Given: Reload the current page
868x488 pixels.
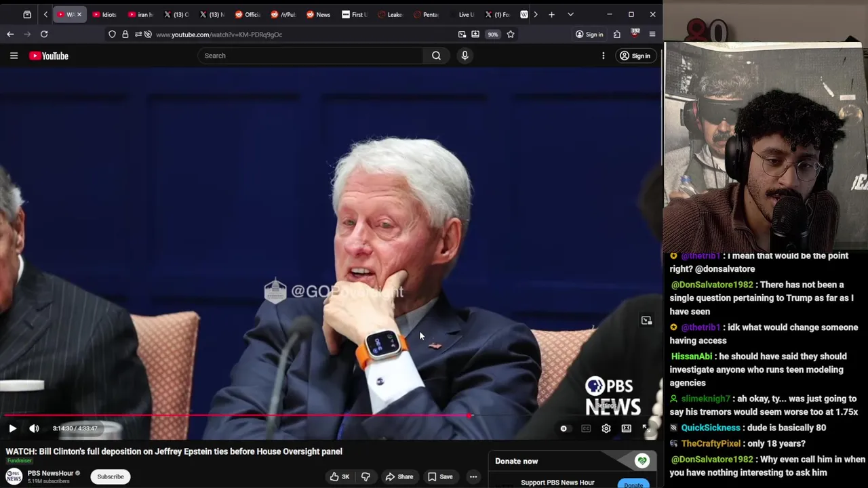Looking at the screenshot, I should pyautogui.click(x=44, y=34).
